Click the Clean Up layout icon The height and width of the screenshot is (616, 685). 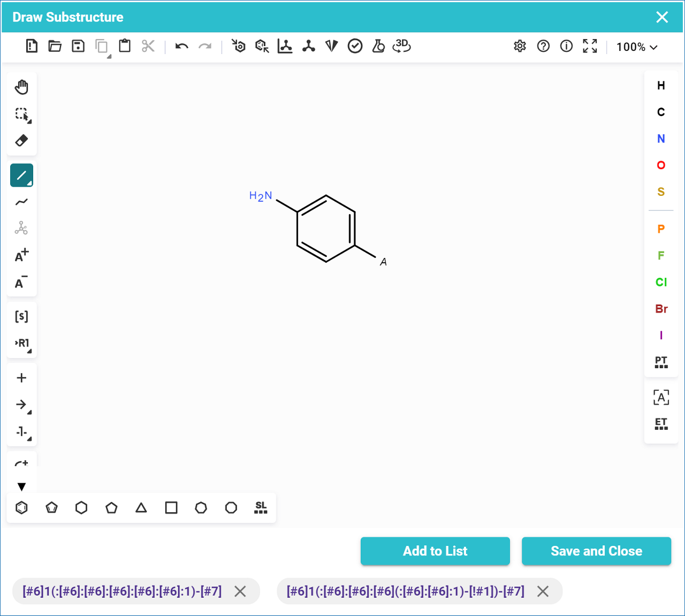coord(308,47)
